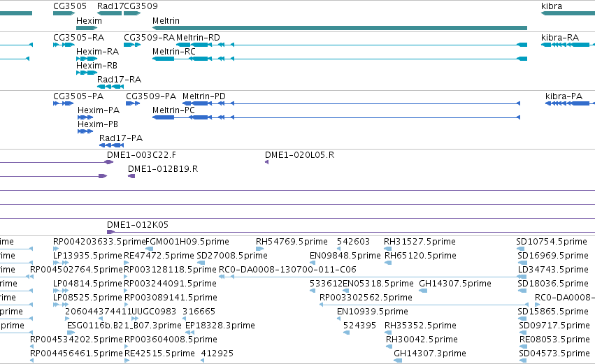Select EST RP003244091.5prime
The height and width of the screenshot is (364, 595).
[171, 284]
